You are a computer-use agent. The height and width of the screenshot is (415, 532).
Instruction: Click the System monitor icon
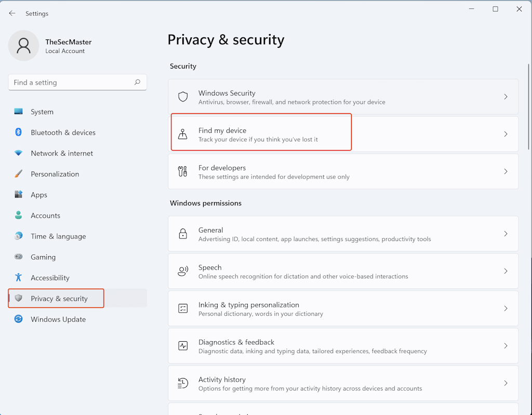pyautogui.click(x=18, y=111)
